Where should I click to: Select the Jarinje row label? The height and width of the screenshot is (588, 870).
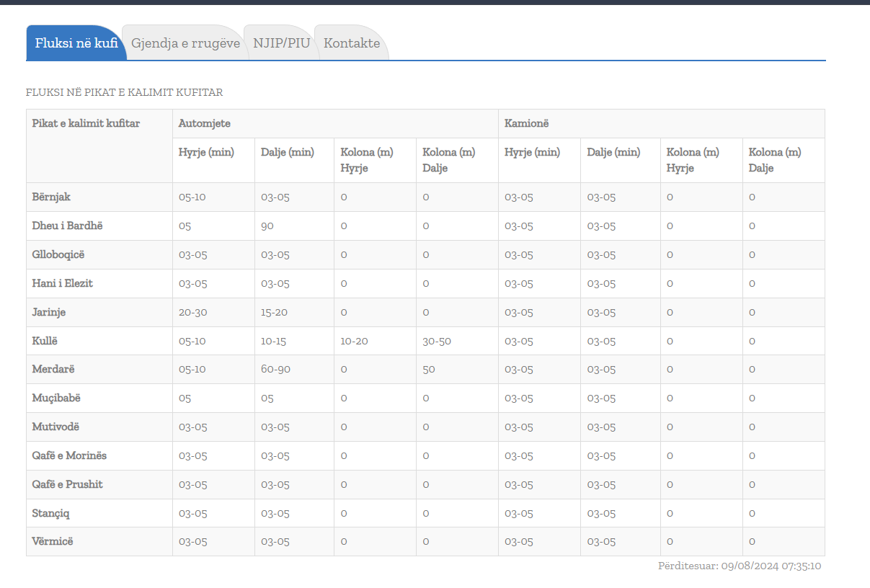[x=49, y=312]
